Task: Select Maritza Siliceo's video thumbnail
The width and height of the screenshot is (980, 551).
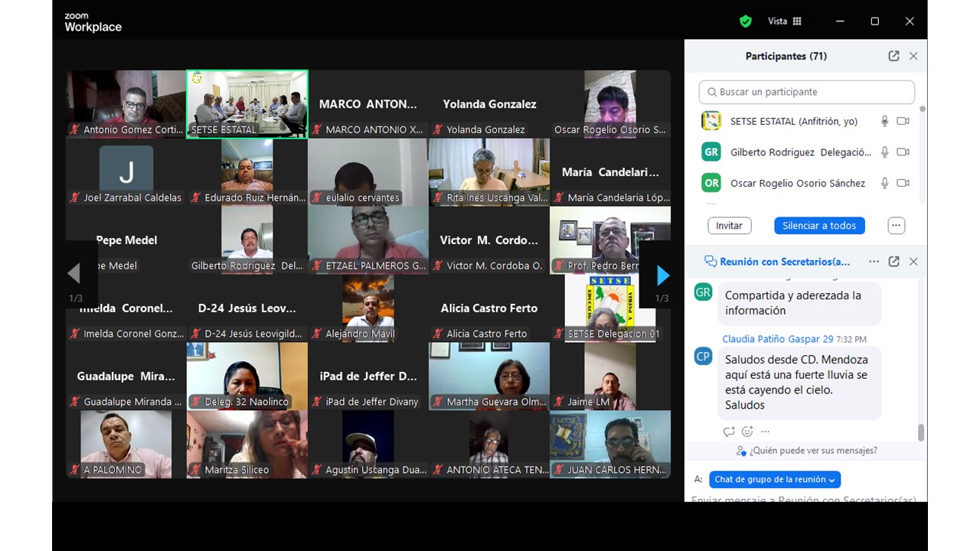Action: [x=247, y=445]
